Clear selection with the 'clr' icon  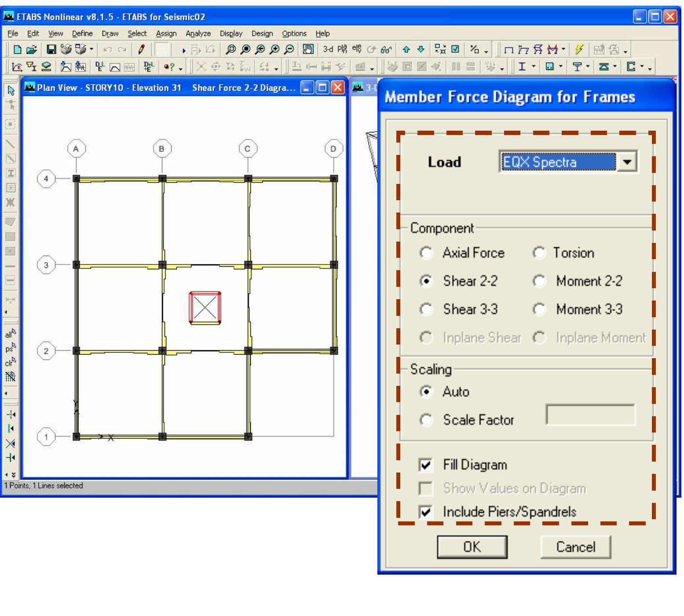[10, 362]
